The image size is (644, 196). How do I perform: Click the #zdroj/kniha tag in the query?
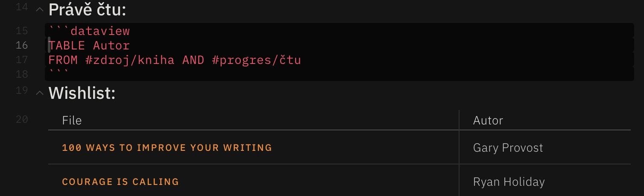tap(130, 60)
